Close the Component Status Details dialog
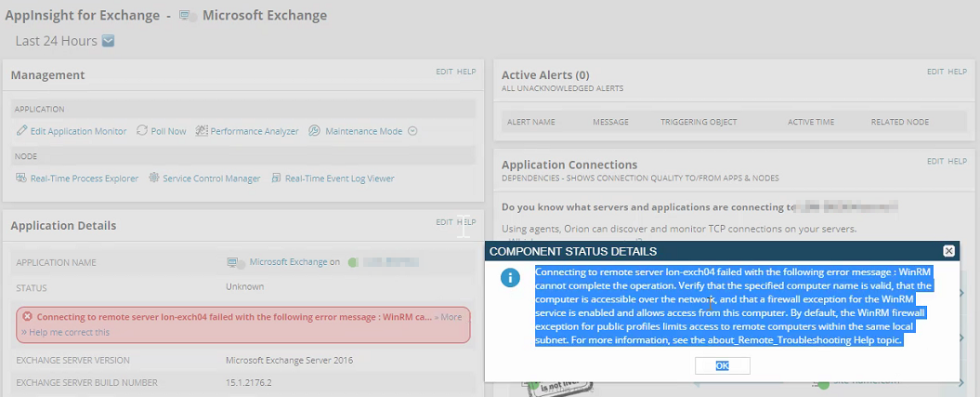980x397 pixels. point(948,251)
